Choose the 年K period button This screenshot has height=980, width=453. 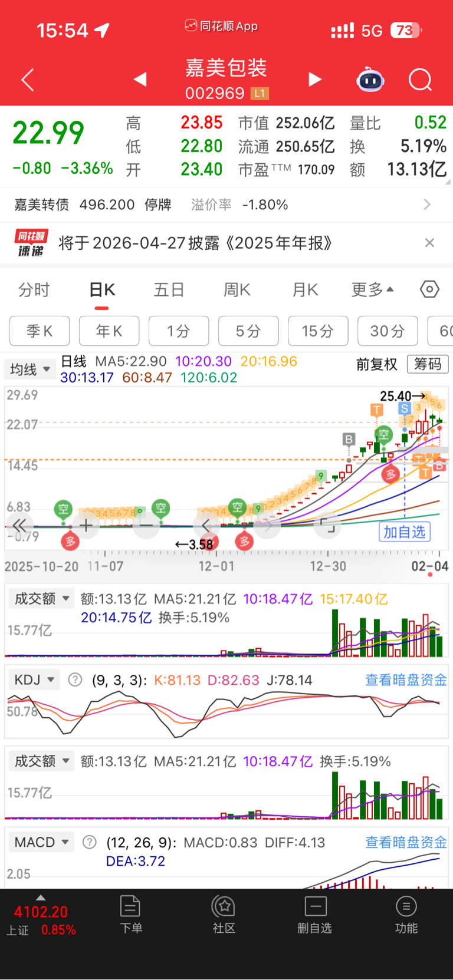pyautogui.click(x=109, y=331)
